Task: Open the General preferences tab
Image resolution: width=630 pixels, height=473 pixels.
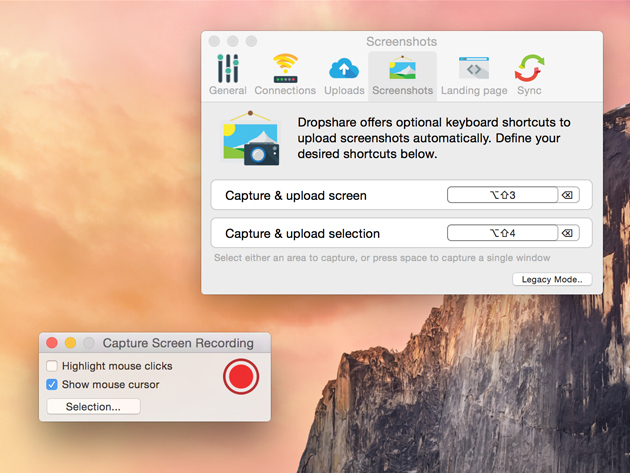Action: pyautogui.click(x=228, y=75)
